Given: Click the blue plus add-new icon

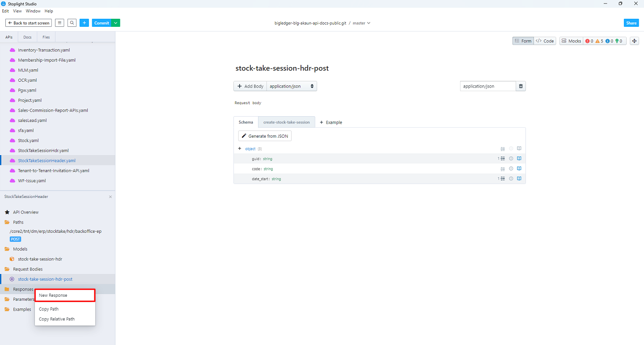Looking at the screenshot, I should coord(84,23).
